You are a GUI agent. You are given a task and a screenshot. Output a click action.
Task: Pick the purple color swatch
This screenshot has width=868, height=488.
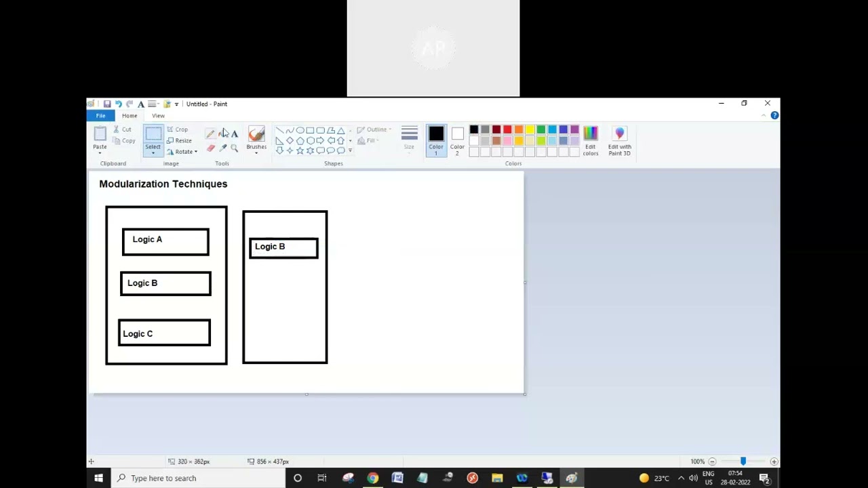(x=574, y=129)
